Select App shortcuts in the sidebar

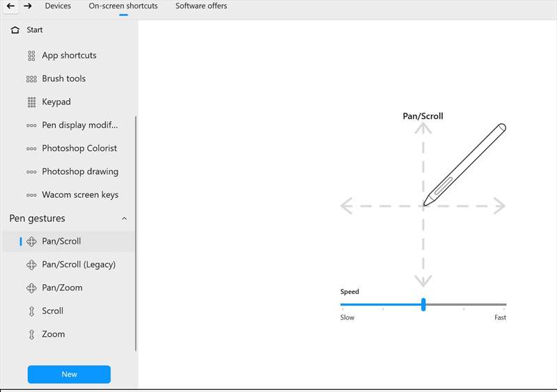[69, 56]
